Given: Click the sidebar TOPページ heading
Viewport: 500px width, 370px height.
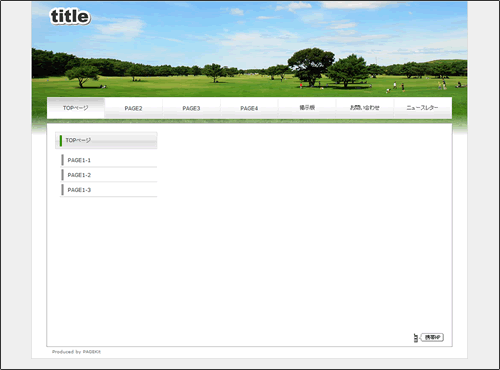Looking at the screenshot, I should 106,140.
